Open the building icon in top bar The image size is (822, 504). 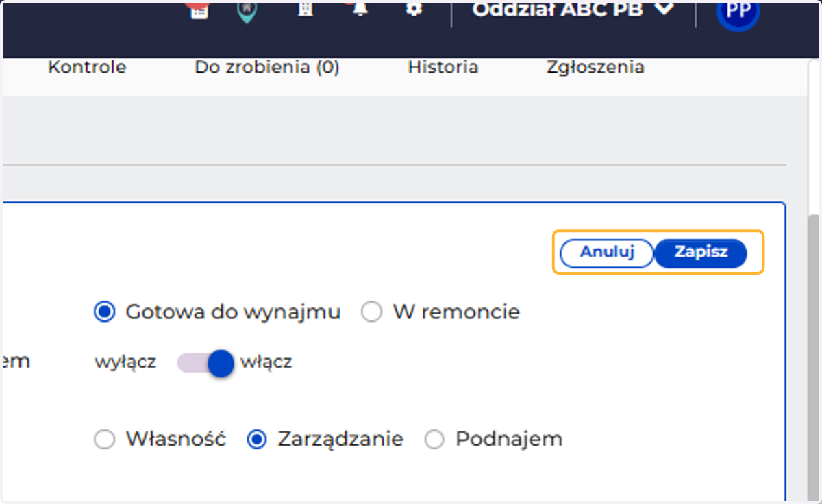tap(306, 10)
